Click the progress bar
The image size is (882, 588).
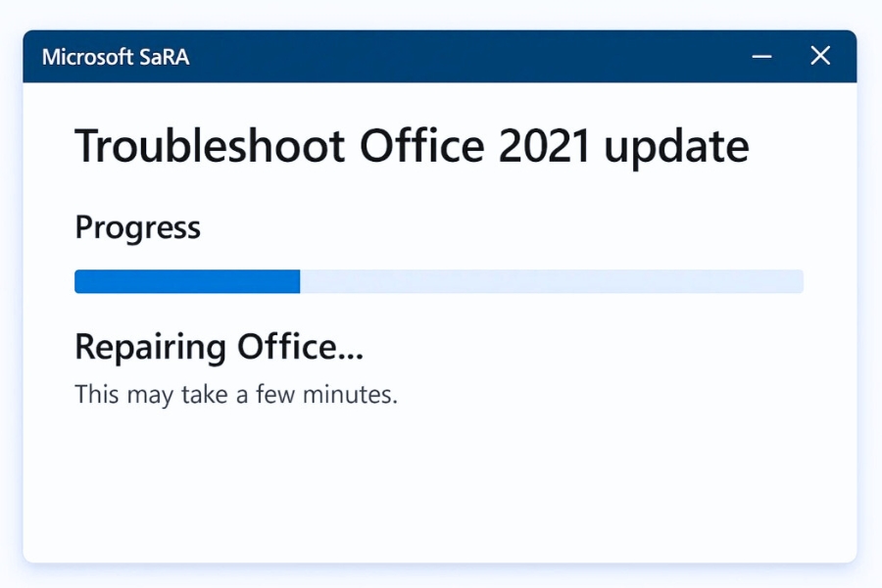[439, 281]
